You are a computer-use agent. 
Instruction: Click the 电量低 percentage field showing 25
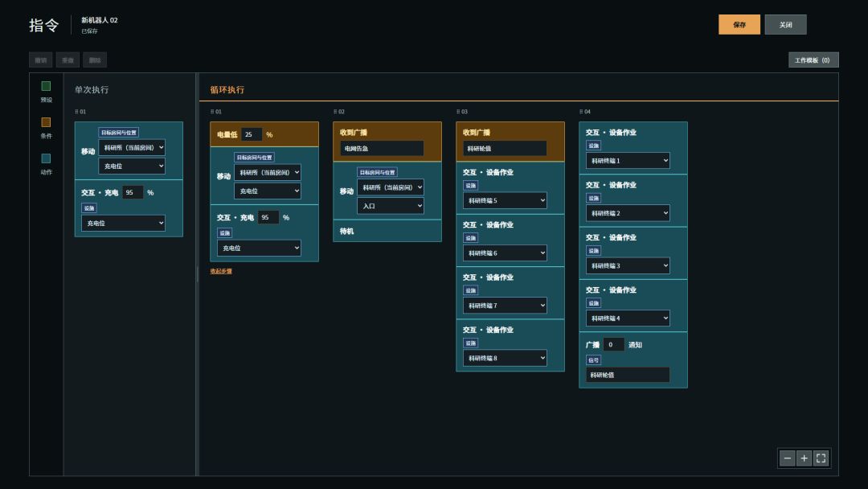click(252, 134)
